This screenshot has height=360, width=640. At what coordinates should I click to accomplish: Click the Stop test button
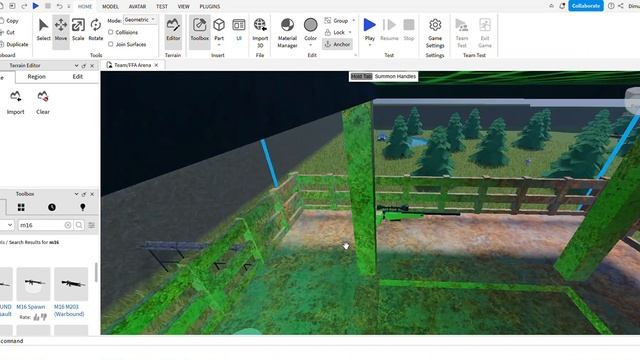pyautogui.click(x=409, y=29)
